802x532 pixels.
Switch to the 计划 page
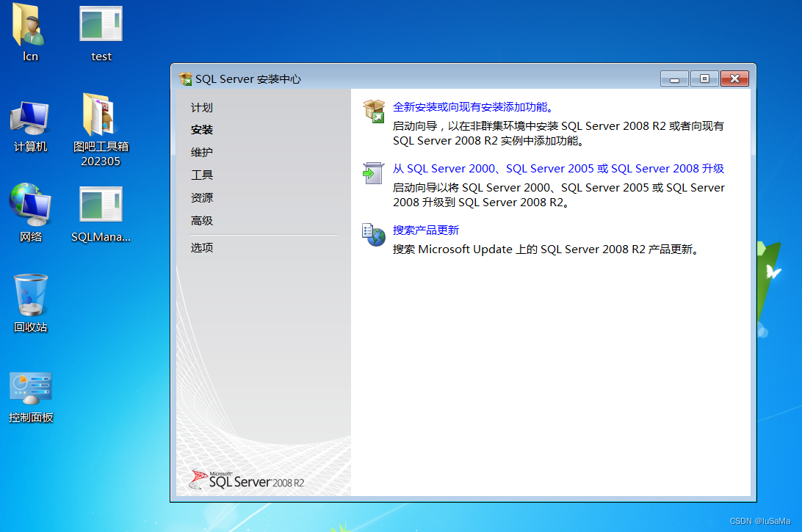tap(201, 107)
